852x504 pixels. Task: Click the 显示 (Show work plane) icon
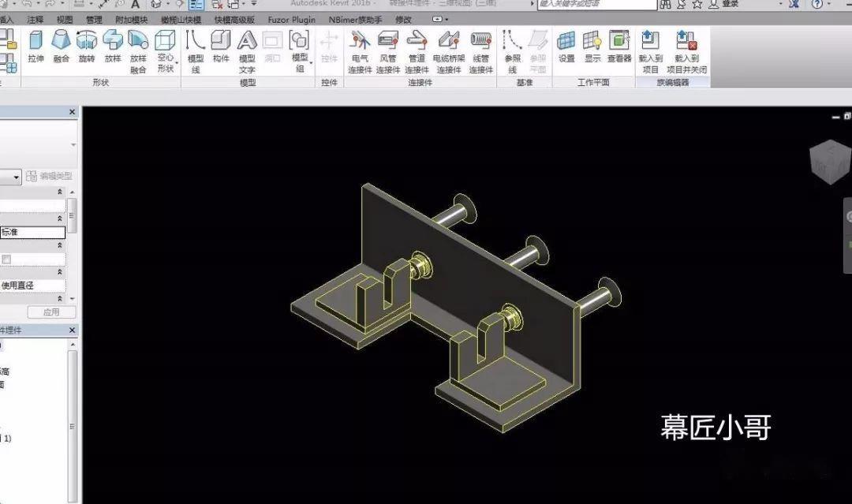point(592,47)
